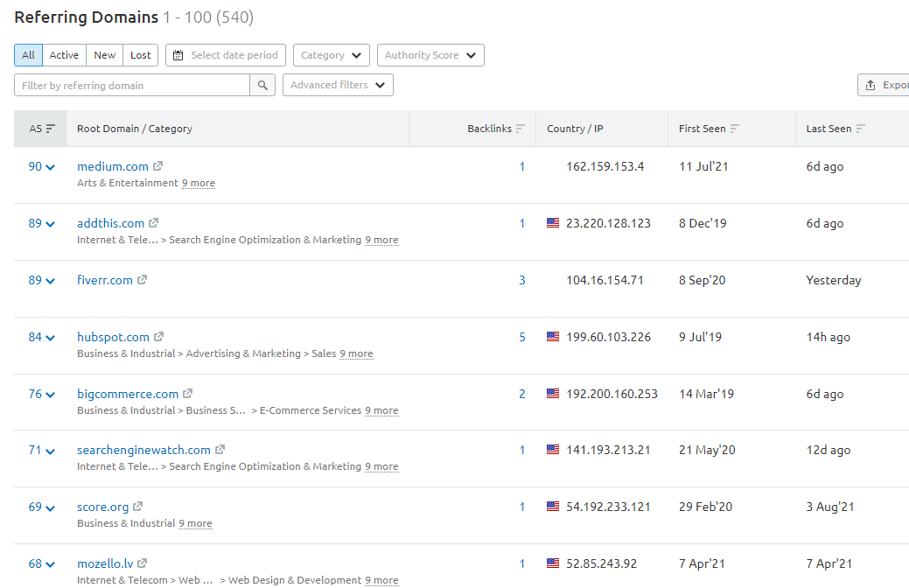Click Last Seen value Yesterday
The height and width of the screenshot is (588, 909).
[834, 280]
